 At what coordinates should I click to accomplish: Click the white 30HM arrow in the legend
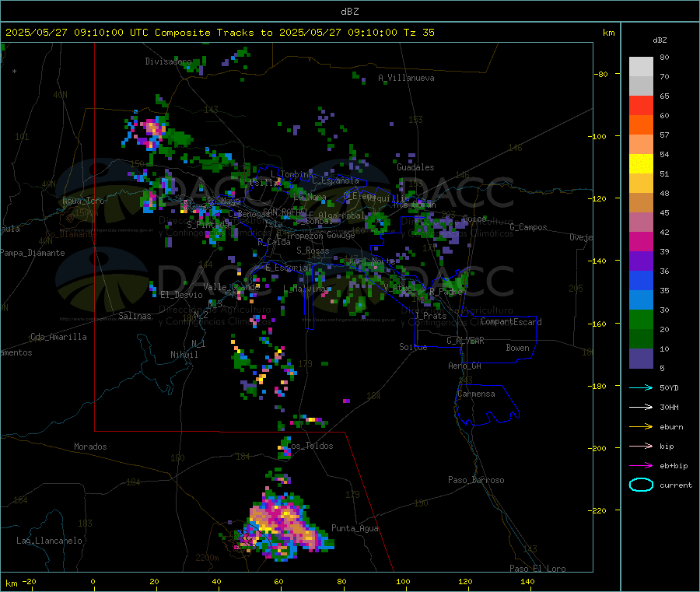(641, 407)
